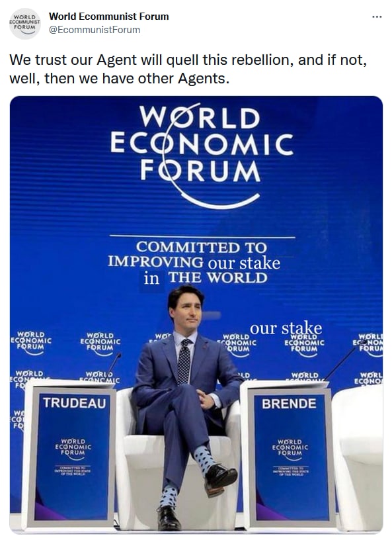The width and height of the screenshot is (392, 544).
Task: Click the microphone beside the TRUDEAU podium
Action: pyautogui.click(x=113, y=367)
